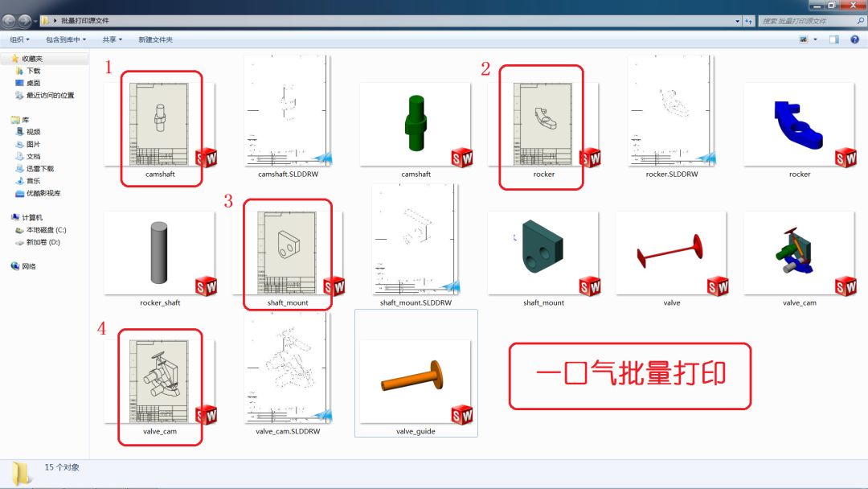868x489 pixels.
Task: Select the valve_cam.SLDDRW file
Action: [x=288, y=368]
